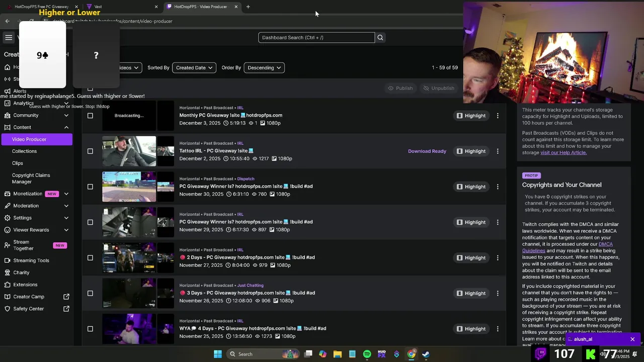Collapse the Content sidebar section
Viewport: 644px width, 362px height.
point(66,127)
